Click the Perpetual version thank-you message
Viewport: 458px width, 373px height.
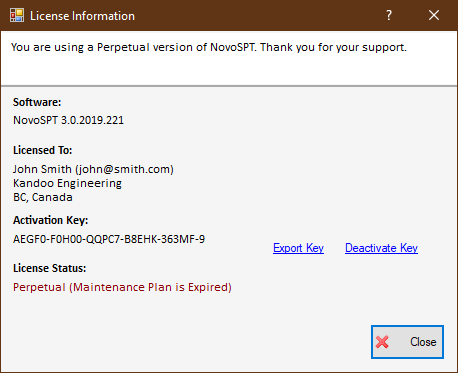click(209, 47)
